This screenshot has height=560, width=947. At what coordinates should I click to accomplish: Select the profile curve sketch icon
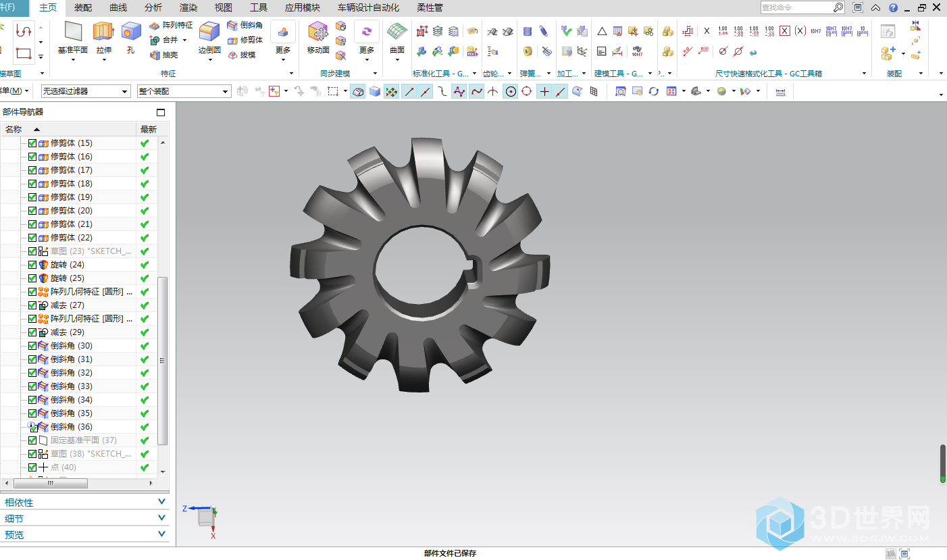24,32
